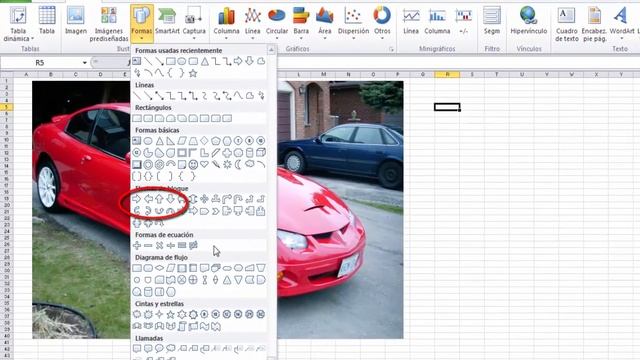The height and width of the screenshot is (360, 640).
Task: Pick the right triangle in Formas básicas
Action: [x=171, y=141]
